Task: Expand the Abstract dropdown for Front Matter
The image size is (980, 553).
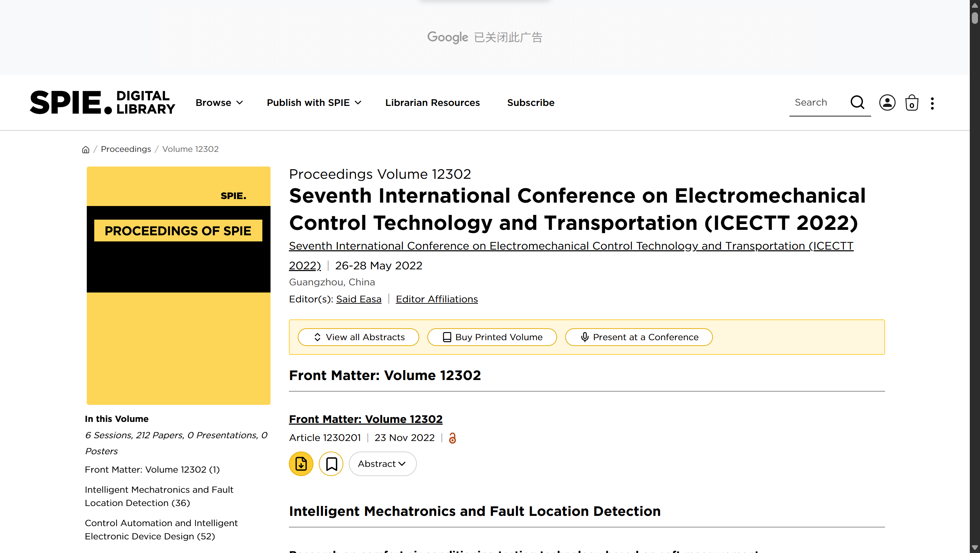Action: tap(382, 463)
